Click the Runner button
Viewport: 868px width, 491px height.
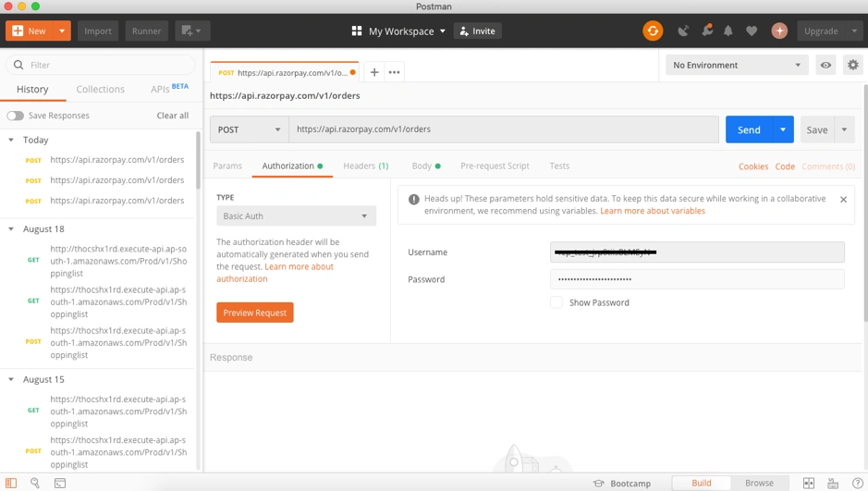pos(146,31)
